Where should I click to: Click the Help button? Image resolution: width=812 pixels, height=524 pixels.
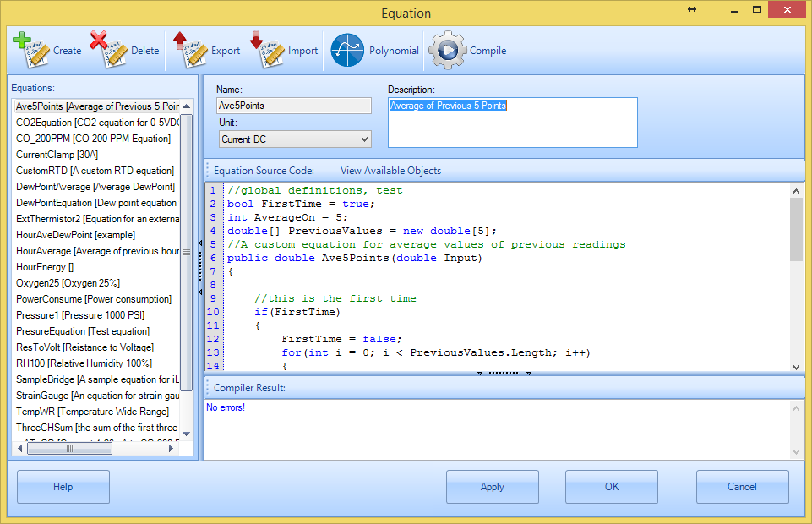click(63, 487)
